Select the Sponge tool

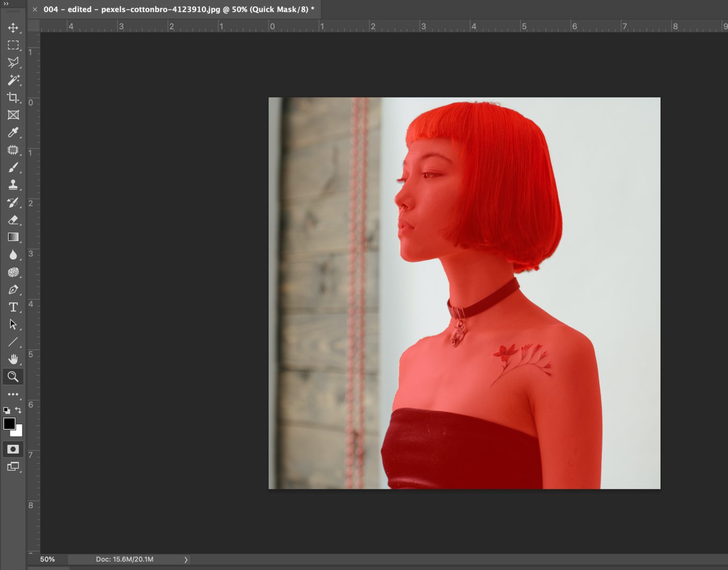click(x=13, y=272)
